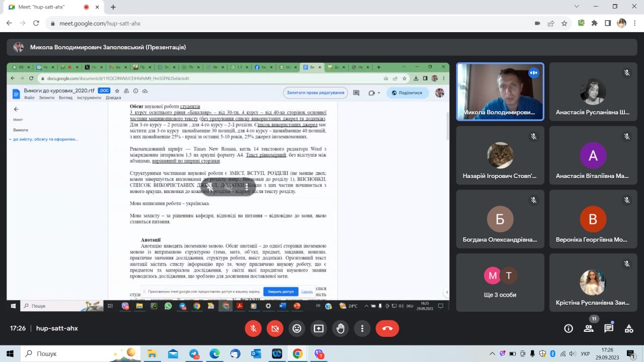Show the participants list
644x362 pixels.
[589, 328]
